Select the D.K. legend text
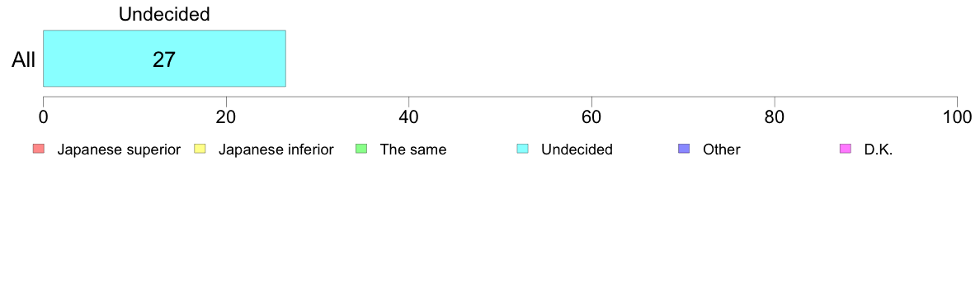 point(879,150)
